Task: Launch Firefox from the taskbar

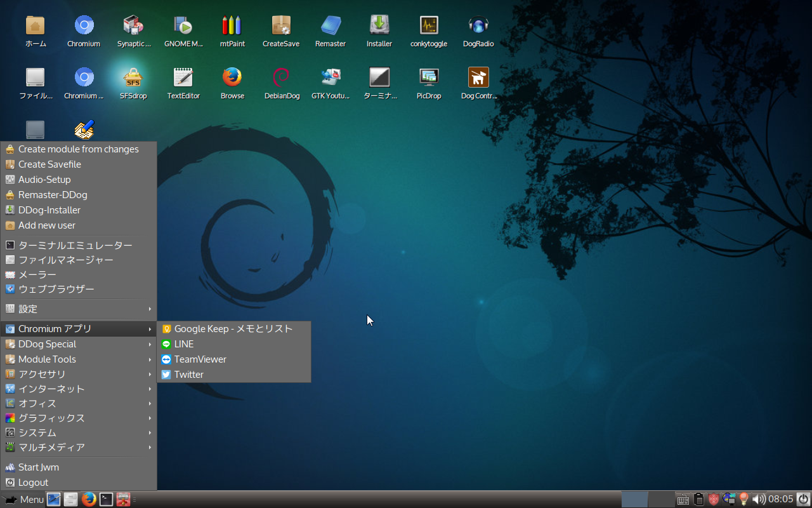Action: [x=88, y=499]
